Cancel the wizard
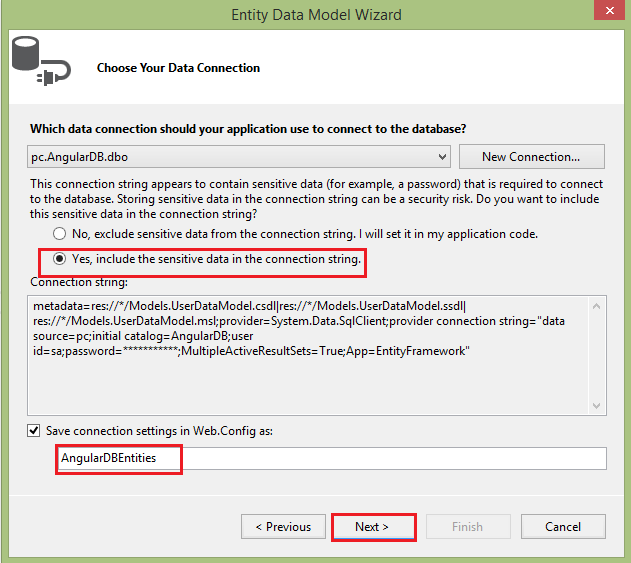 [563, 526]
